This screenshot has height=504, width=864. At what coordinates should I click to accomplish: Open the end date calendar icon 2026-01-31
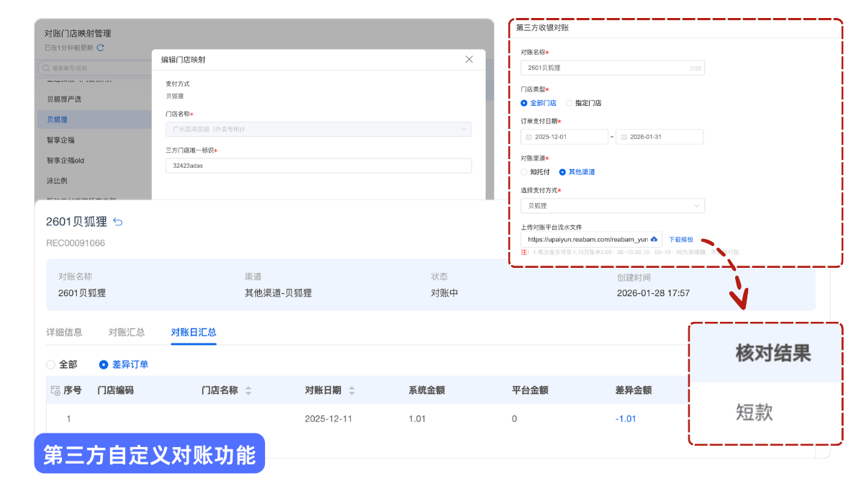click(x=624, y=137)
